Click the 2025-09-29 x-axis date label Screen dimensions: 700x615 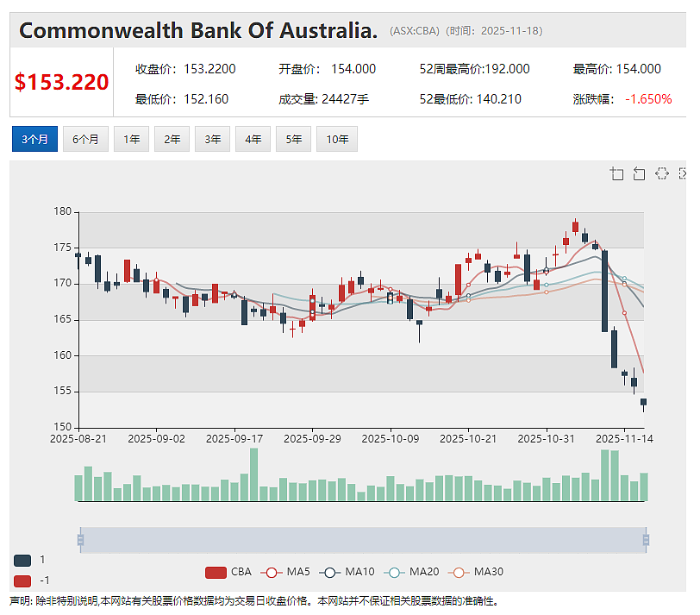(312, 439)
